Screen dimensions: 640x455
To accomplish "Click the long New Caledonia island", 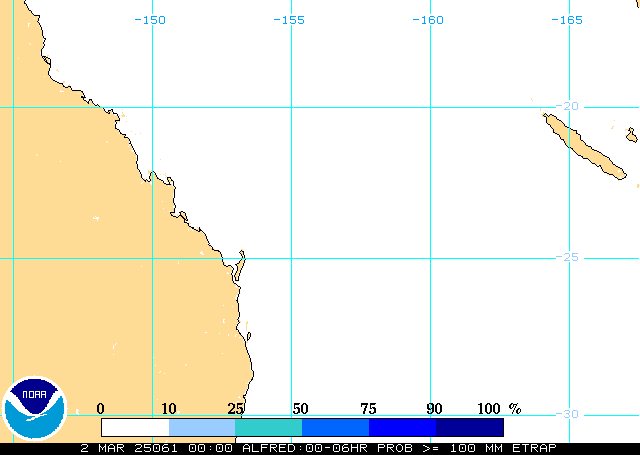I will click(585, 146).
